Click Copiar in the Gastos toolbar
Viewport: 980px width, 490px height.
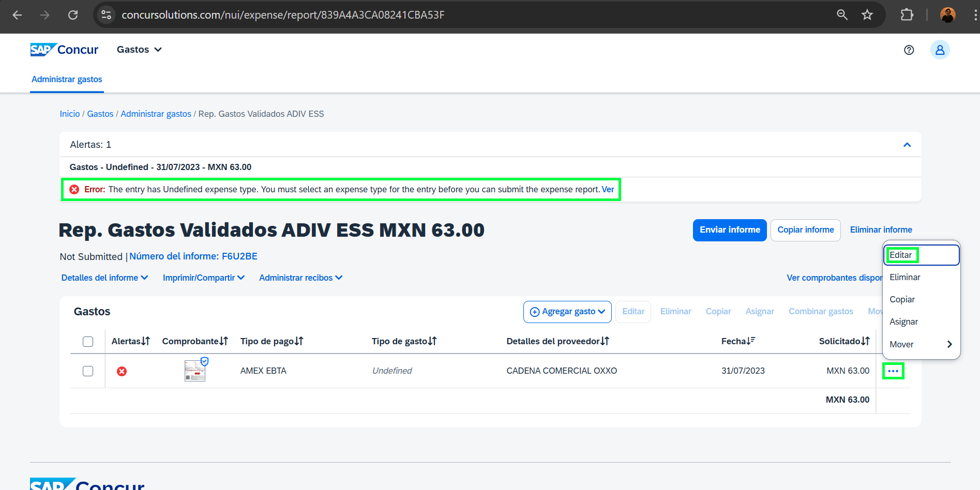(x=718, y=312)
